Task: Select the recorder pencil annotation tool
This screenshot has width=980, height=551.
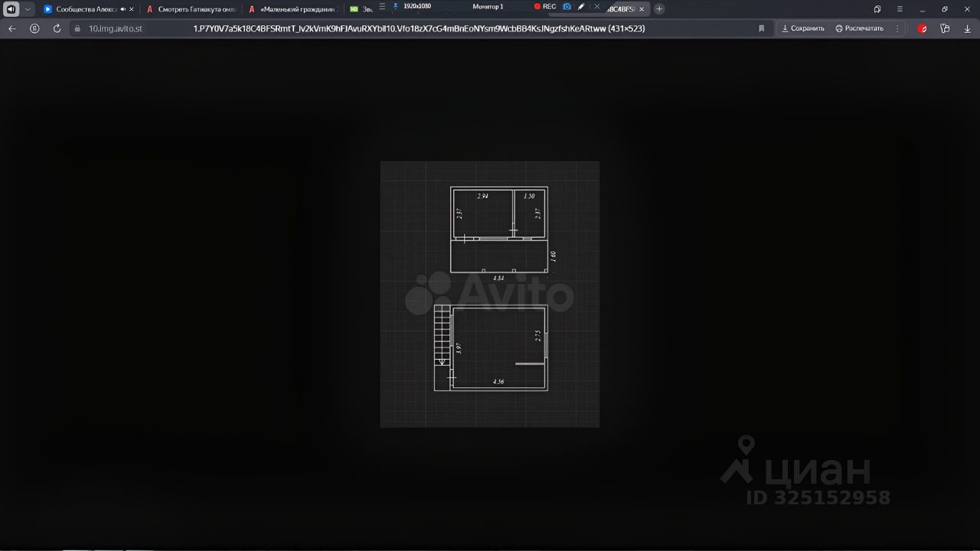Action: point(581,7)
